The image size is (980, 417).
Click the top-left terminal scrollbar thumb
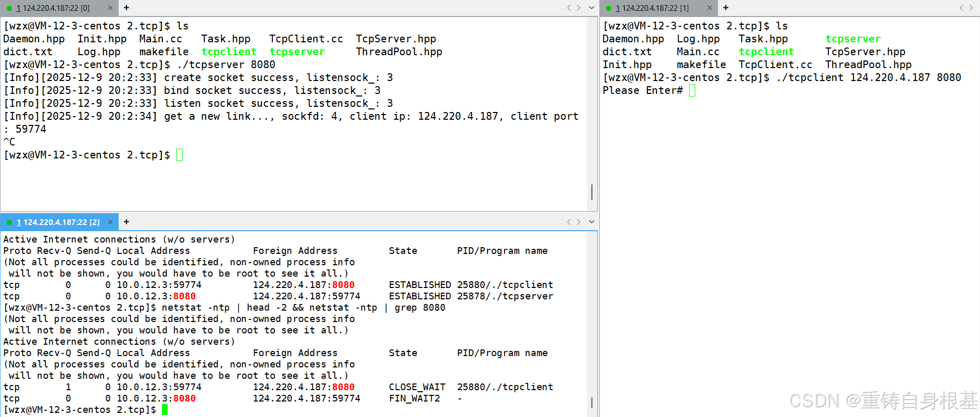(x=592, y=192)
